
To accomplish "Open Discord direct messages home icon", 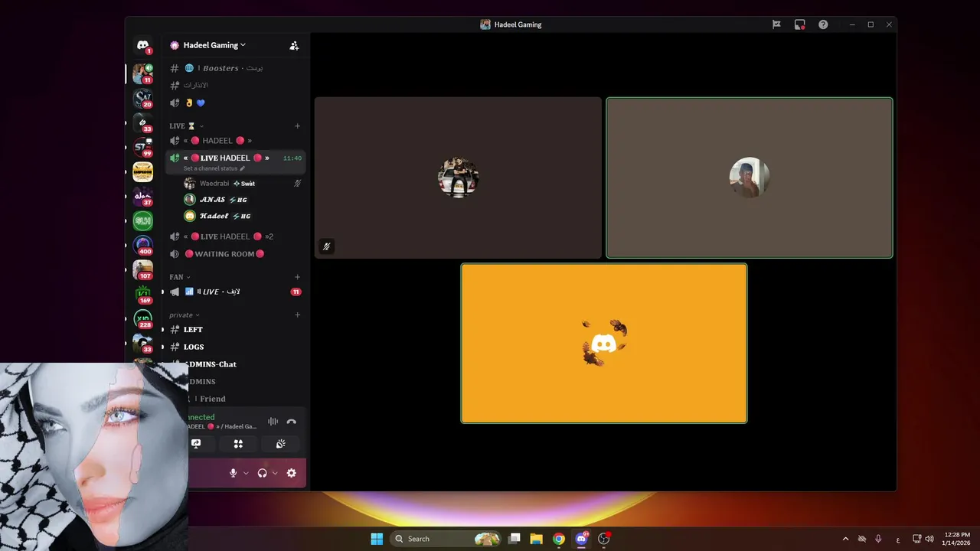I will tap(142, 45).
